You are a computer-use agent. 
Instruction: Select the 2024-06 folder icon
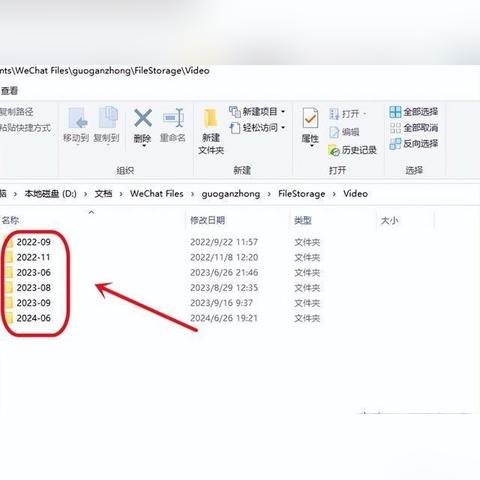pos(9,318)
